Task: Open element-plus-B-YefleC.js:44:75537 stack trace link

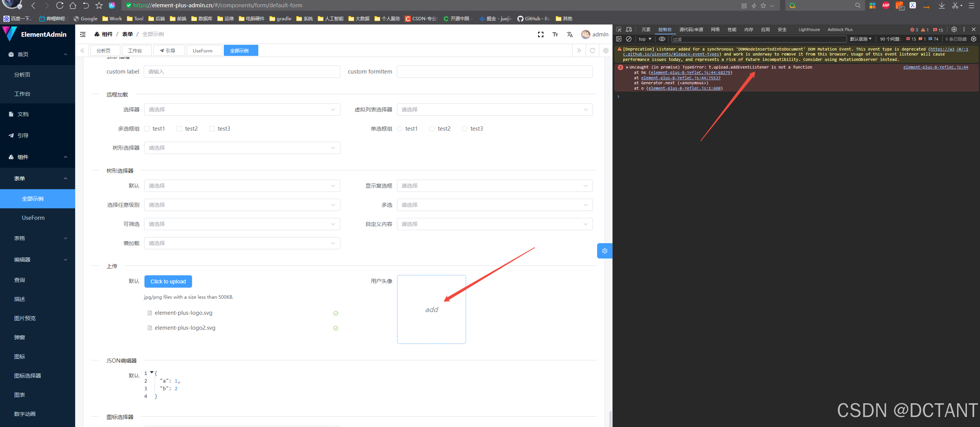Action: tap(681, 78)
